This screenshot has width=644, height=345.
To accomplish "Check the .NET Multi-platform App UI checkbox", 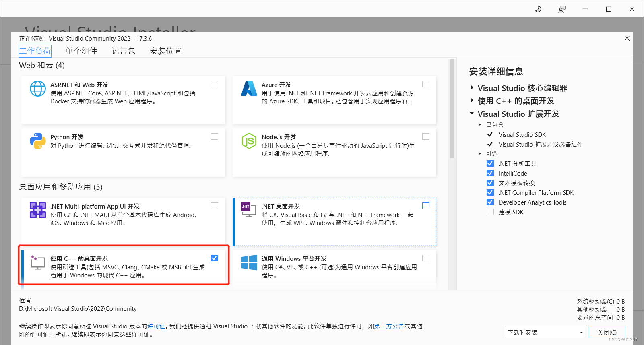I will pyautogui.click(x=215, y=206).
